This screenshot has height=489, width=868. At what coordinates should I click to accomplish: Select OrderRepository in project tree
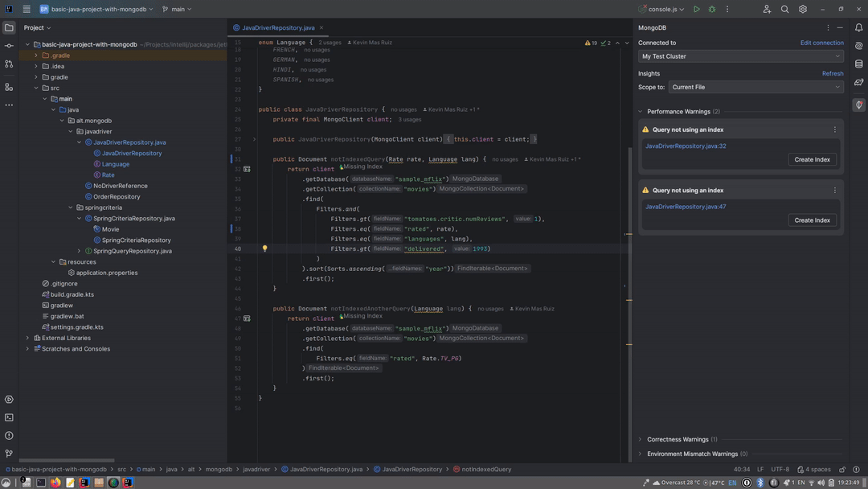[117, 196]
